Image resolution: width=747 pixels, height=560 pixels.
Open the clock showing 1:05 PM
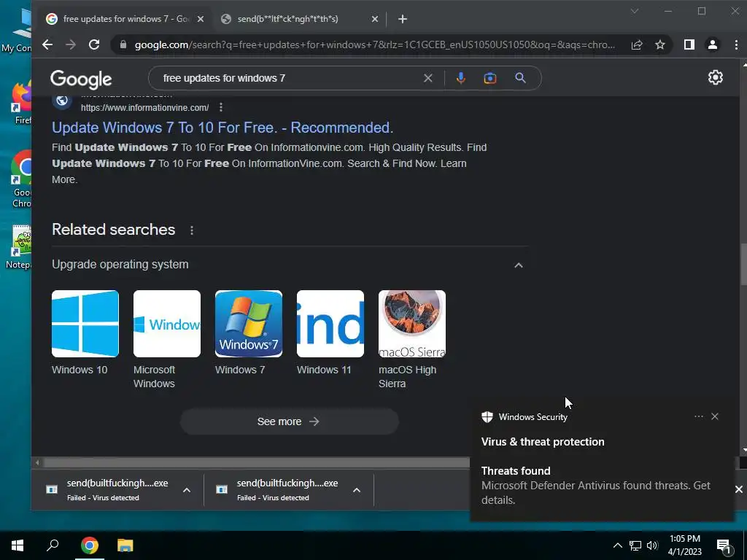(x=684, y=545)
